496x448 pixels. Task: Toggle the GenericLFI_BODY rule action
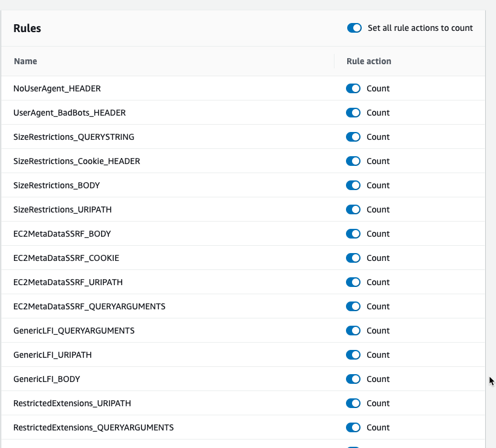click(353, 379)
